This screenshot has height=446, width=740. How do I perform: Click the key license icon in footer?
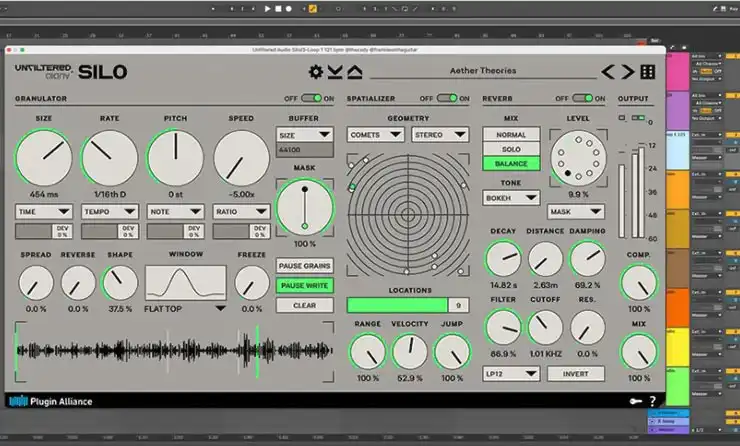[x=636, y=401]
